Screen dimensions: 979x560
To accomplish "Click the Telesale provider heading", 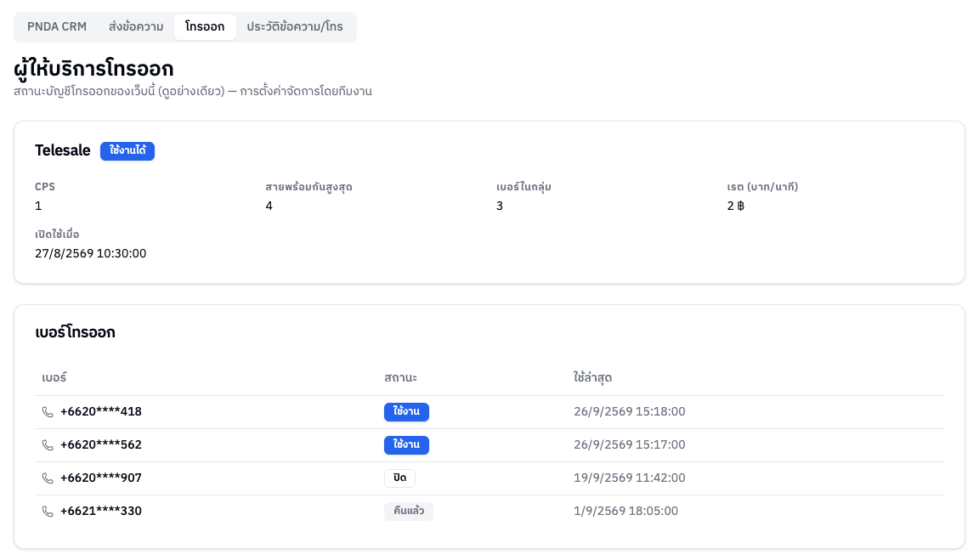I will [x=62, y=150].
